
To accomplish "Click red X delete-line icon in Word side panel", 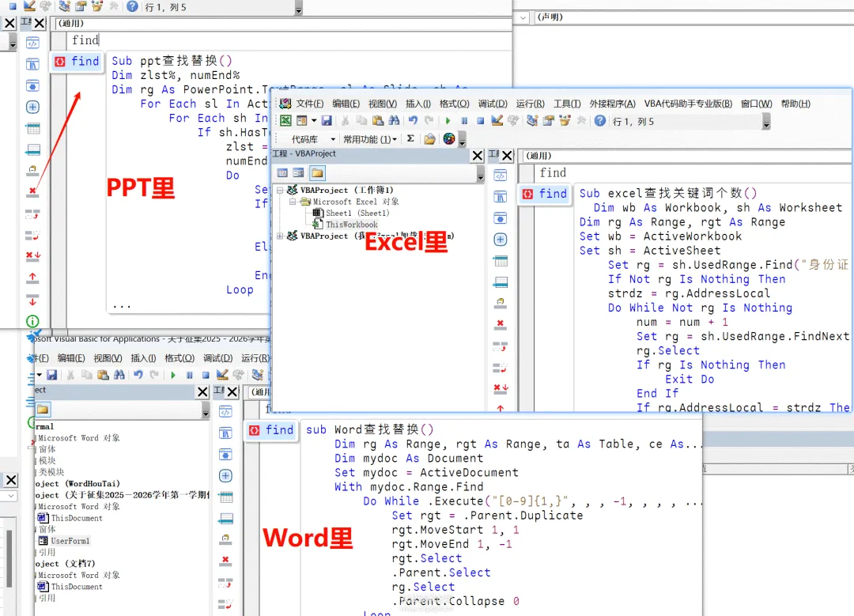I will (225, 561).
